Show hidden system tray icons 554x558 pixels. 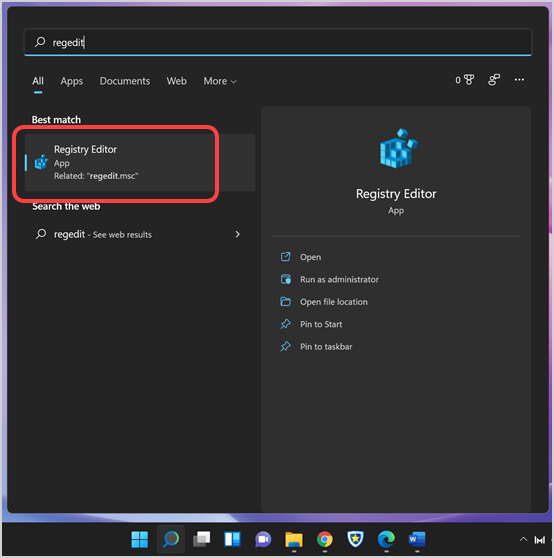point(523,539)
